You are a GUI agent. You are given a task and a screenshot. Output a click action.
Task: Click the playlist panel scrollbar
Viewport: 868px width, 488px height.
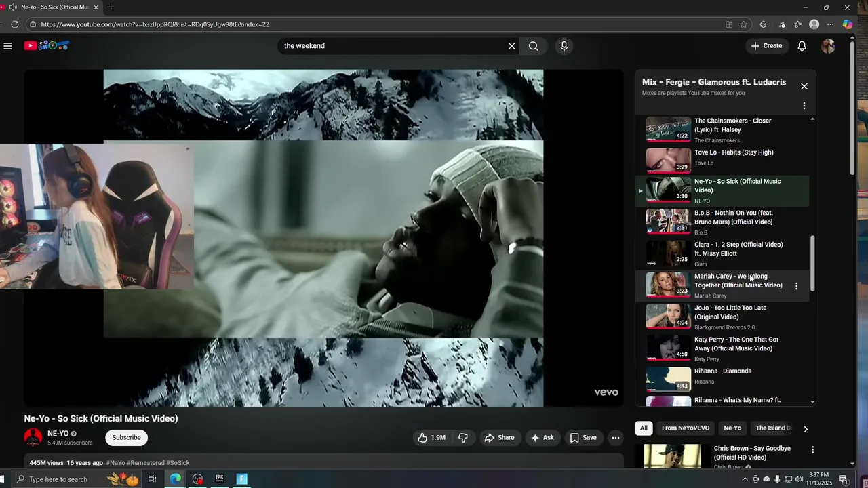pyautogui.click(x=812, y=263)
